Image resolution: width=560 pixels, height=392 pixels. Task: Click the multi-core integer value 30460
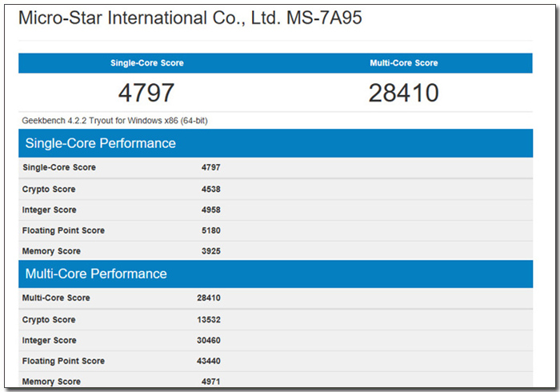click(209, 341)
